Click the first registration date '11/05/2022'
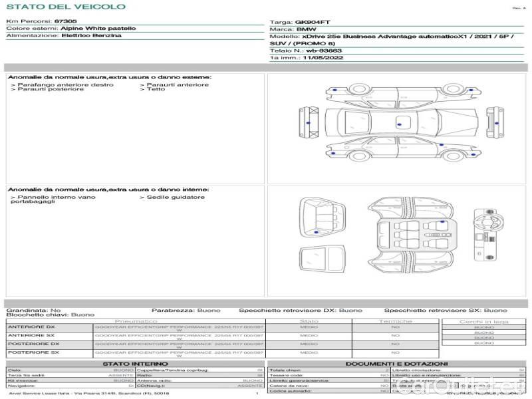The width and height of the screenshot is (532, 399). (x=323, y=58)
